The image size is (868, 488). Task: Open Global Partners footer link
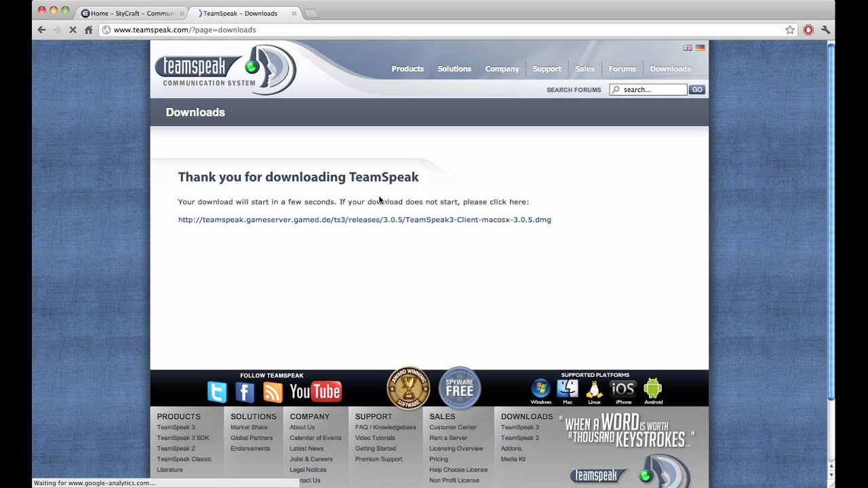252,438
